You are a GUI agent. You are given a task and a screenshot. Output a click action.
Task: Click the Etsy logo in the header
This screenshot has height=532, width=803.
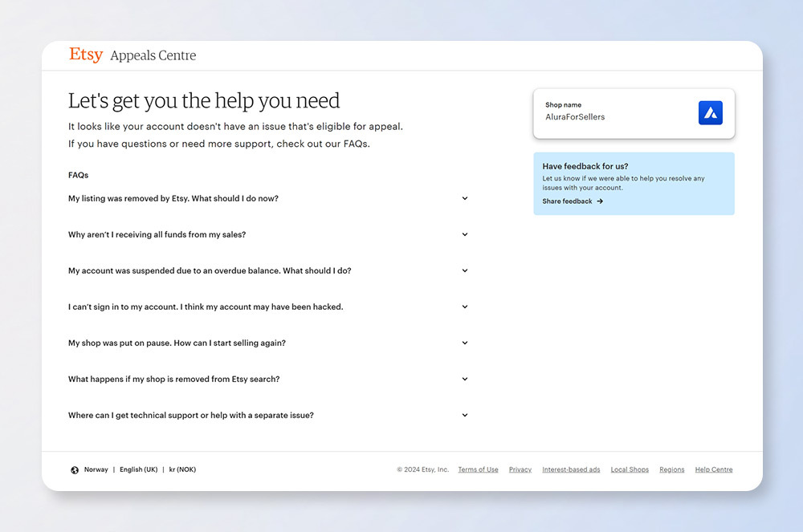coord(86,55)
